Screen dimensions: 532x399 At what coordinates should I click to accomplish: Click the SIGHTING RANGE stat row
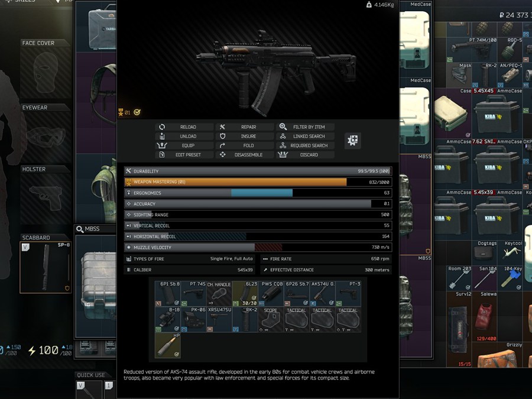258,215
